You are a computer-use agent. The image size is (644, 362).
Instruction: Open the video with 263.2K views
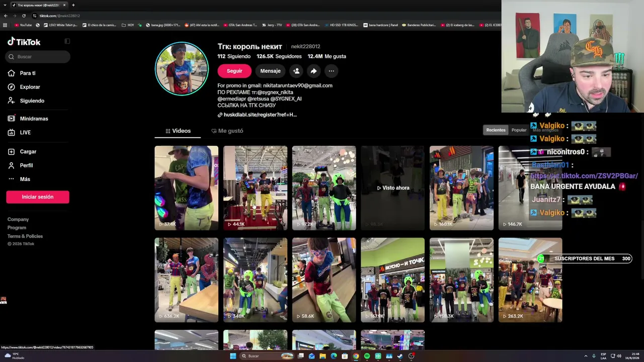tap(530, 280)
